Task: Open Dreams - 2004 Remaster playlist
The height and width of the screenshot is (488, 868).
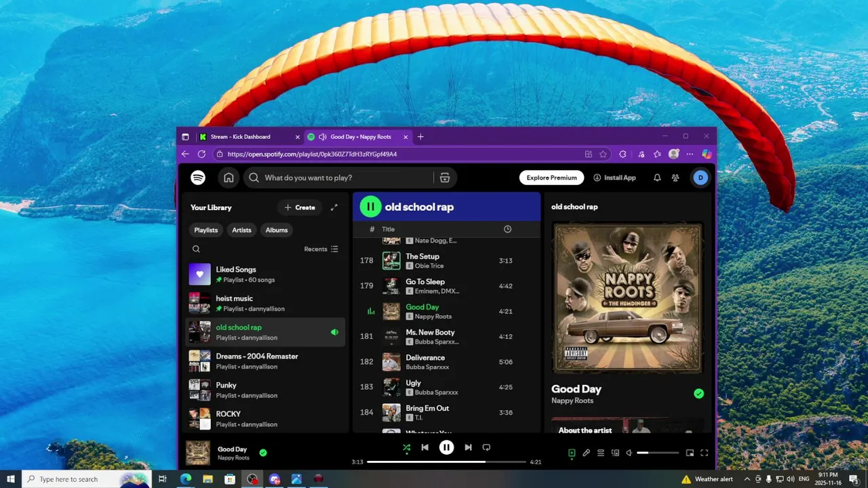Action: tap(265, 361)
